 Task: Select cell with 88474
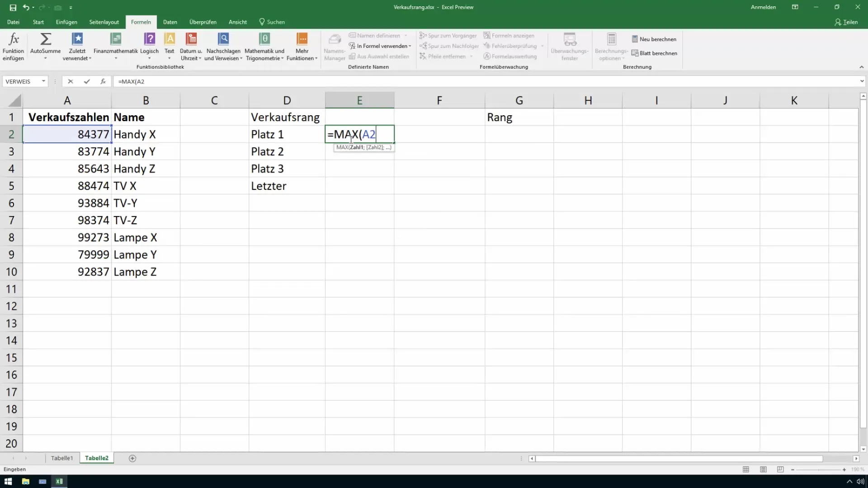click(x=67, y=186)
